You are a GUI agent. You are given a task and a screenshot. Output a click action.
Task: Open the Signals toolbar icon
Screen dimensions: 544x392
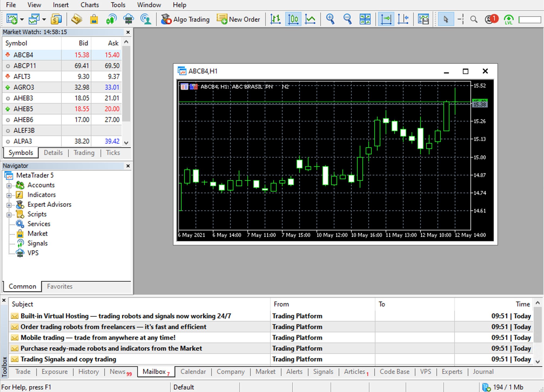[111, 19]
